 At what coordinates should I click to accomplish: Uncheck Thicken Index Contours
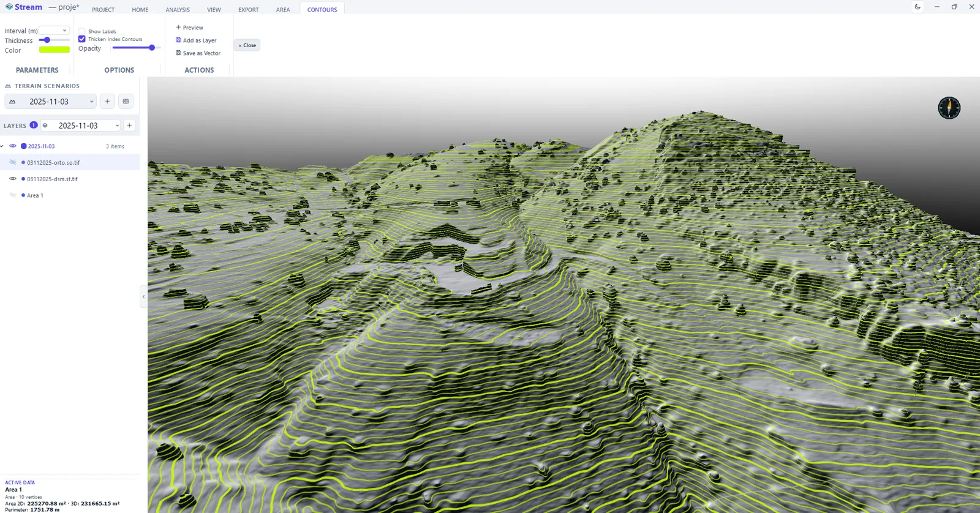click(82, 39)
